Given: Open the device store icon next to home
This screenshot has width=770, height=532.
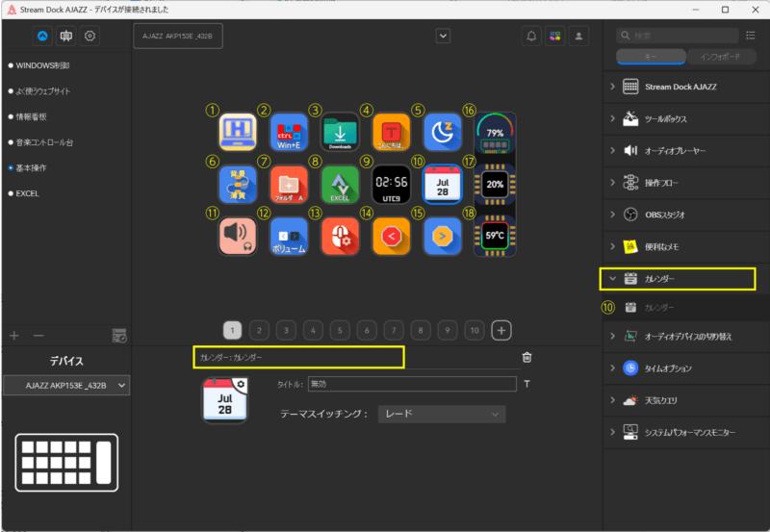Looking at the screenshot, I should [x=65, y=36].
